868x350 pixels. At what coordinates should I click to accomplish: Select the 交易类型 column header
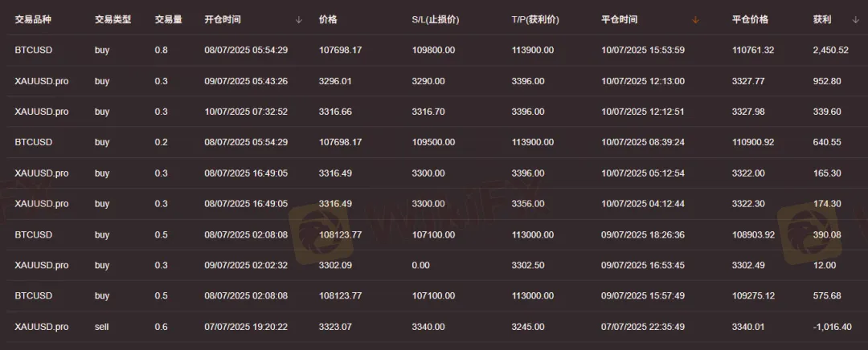tap(113, 20)
